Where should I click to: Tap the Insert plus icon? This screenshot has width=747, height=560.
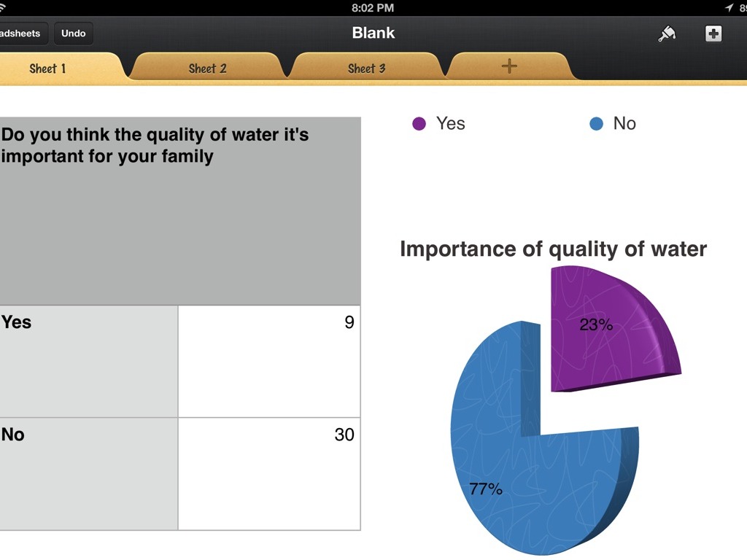pyautogui.click(x=713, y=34)
